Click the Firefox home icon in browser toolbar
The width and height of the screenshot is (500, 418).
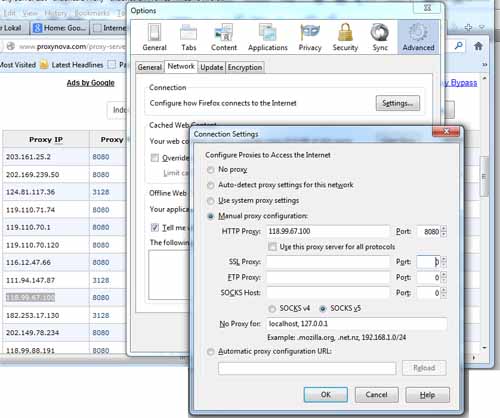(478, 46)
